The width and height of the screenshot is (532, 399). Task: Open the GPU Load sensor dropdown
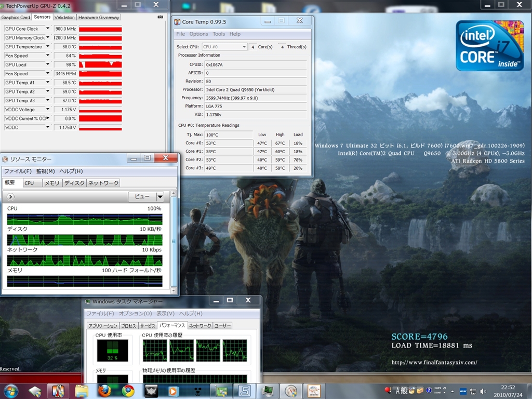pyautogui.click(x=48, y=65)
